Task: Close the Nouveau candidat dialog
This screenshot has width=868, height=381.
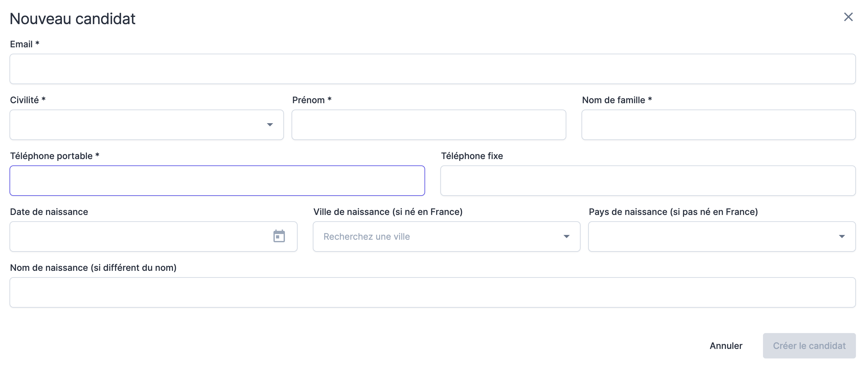Action: (848, 17)
